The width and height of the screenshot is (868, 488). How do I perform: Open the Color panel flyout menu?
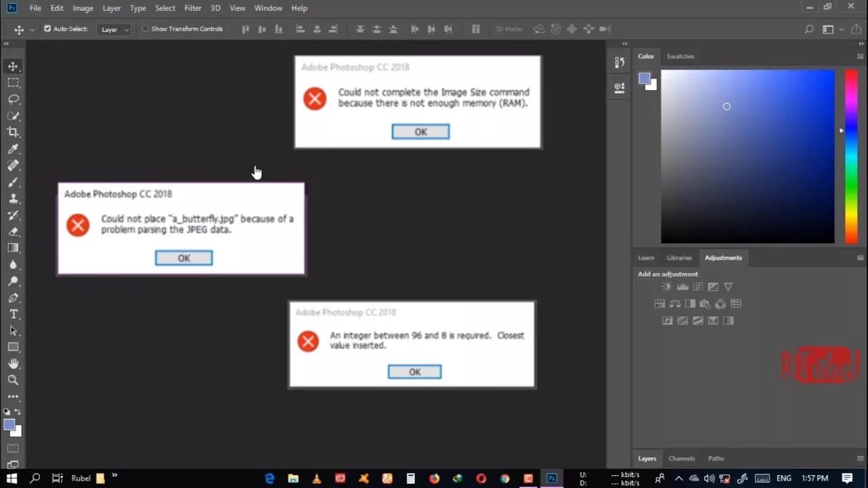[860, 56]
